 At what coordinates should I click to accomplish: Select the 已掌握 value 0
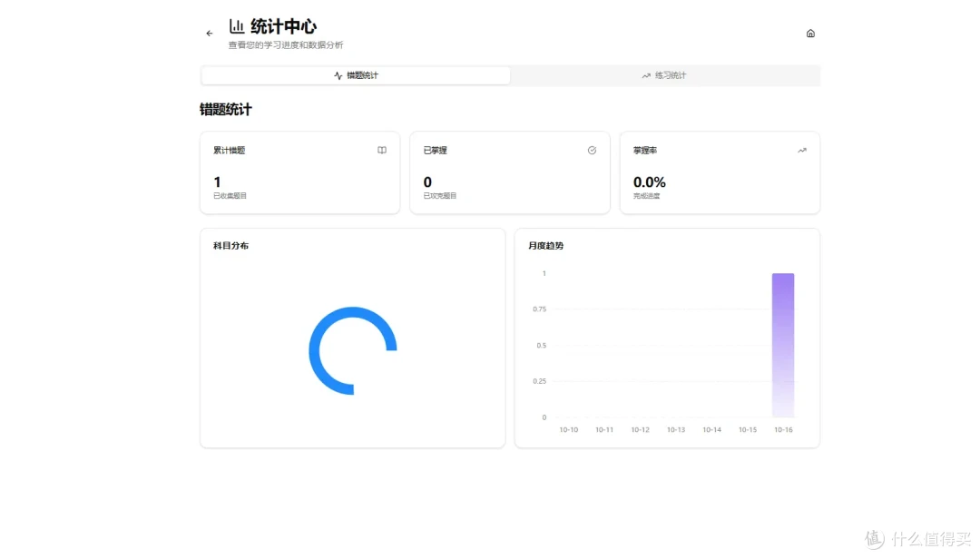click(427, 182)
